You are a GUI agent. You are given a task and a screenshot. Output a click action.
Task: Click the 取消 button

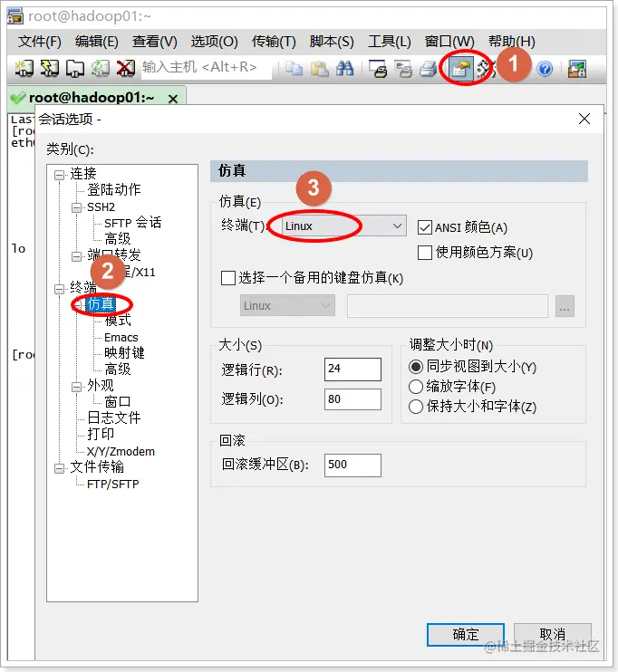(553, 635)
